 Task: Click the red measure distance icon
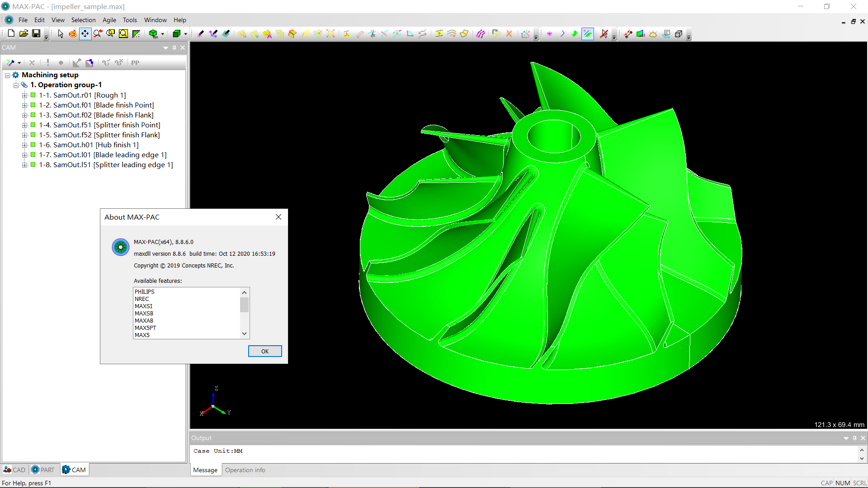pyautogui.click(x=628, y=34)
